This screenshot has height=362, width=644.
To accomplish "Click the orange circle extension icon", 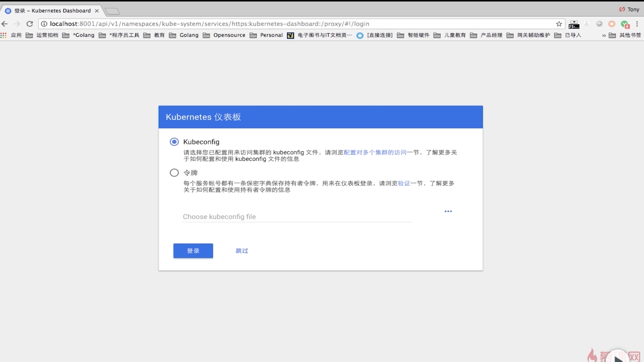I will click(612, 24).
